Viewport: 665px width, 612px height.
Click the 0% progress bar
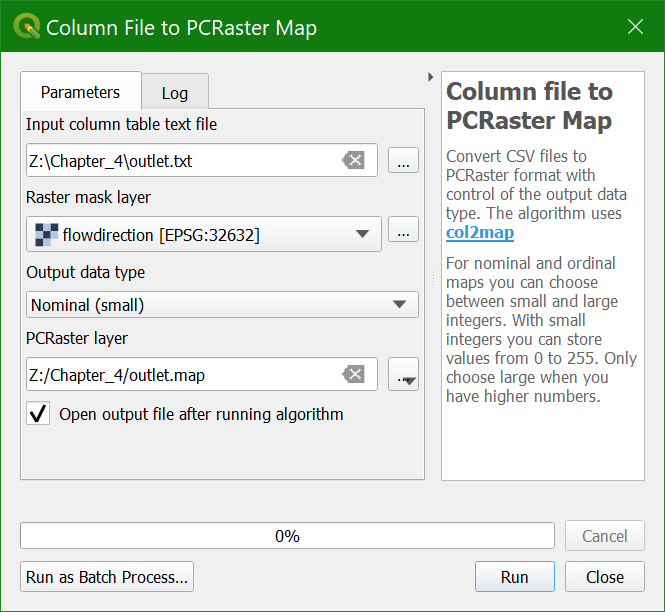click(287, 536)
